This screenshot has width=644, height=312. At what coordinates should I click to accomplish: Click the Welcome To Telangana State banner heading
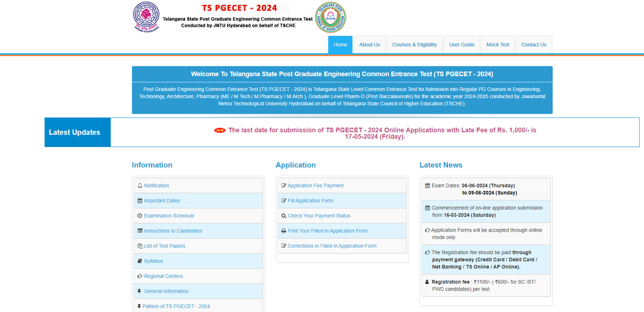342,74
